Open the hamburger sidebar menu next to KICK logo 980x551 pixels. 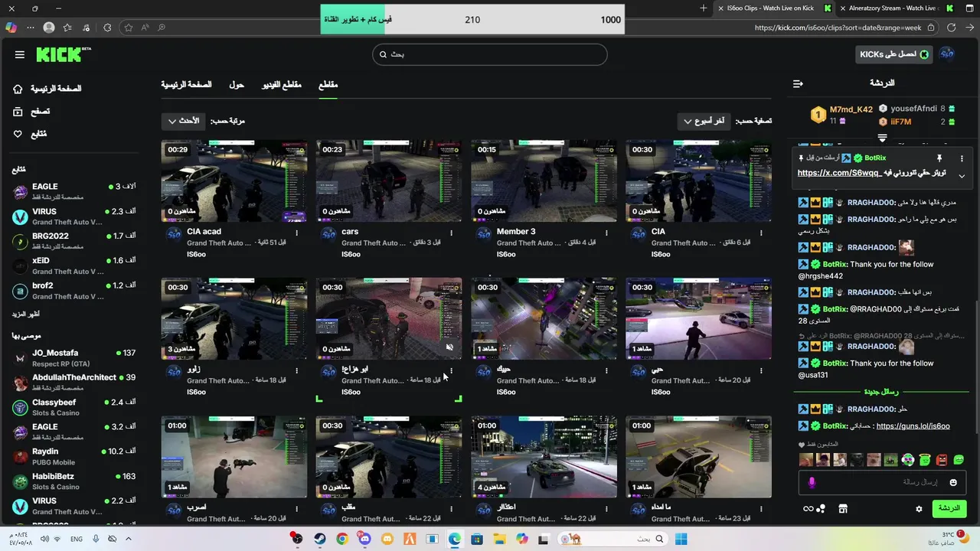(20, 55)
